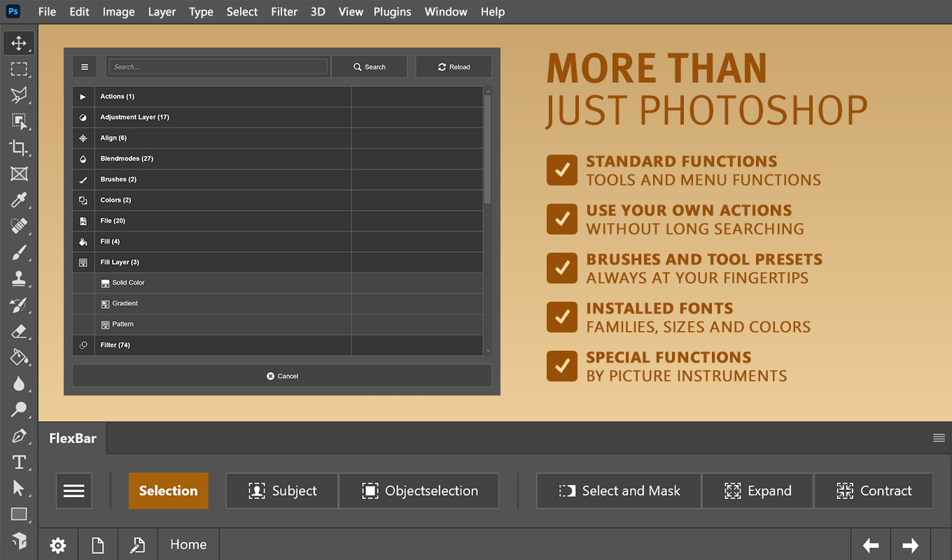
Task: Click the dialog list menu icon
Action: point(85,67)
